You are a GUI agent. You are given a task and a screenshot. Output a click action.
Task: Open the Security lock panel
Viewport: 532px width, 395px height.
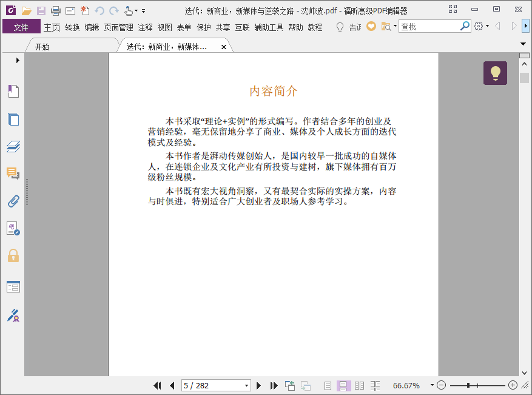click(x=13, y=255)
